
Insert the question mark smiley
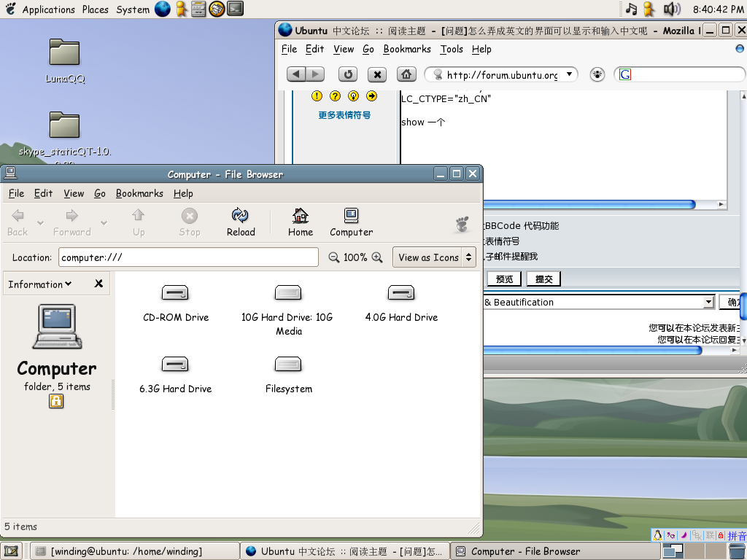point(336,96)
